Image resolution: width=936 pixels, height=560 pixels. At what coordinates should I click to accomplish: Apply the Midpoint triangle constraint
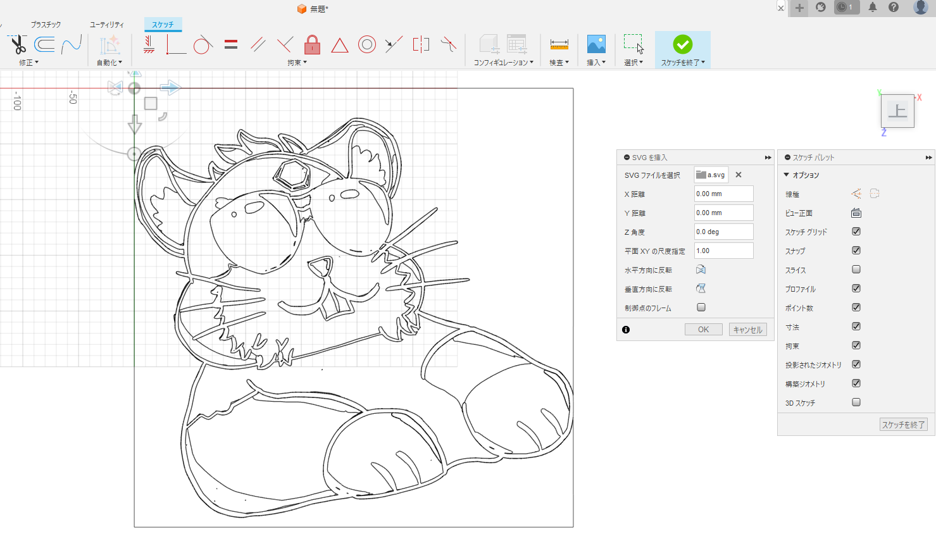pyautogui.click(x=340, y=45)
